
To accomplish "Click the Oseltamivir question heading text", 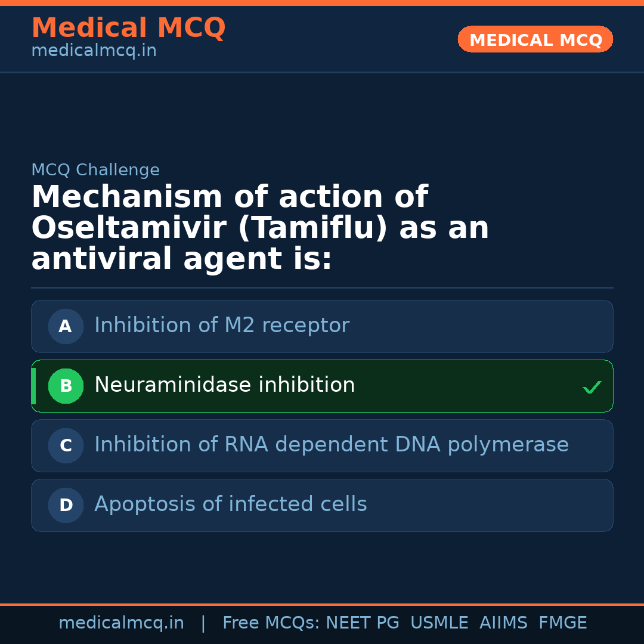I will [x=261, y=228].
